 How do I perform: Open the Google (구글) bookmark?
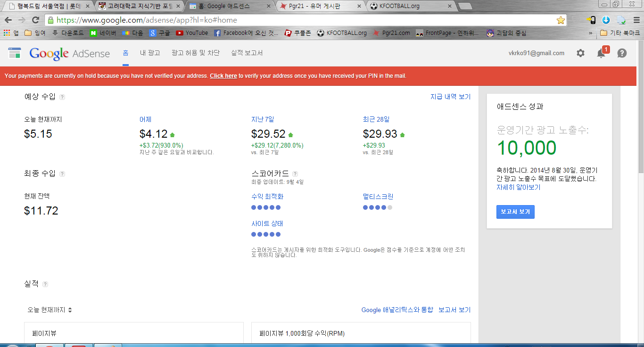[159, 33]
